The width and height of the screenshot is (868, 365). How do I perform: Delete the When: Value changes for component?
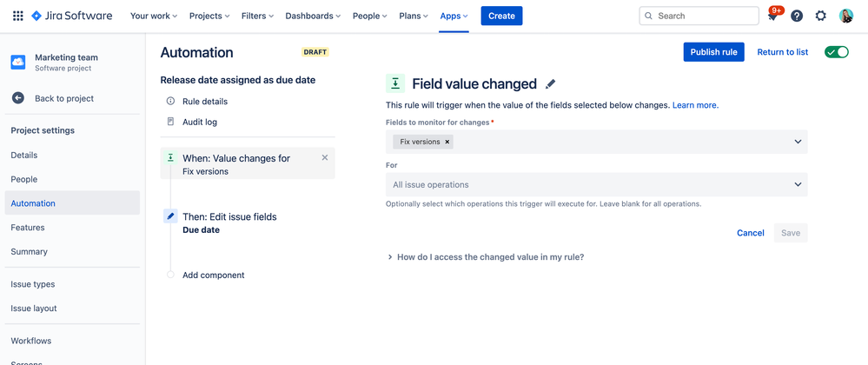pyautogui.click(x=325, y=158)
